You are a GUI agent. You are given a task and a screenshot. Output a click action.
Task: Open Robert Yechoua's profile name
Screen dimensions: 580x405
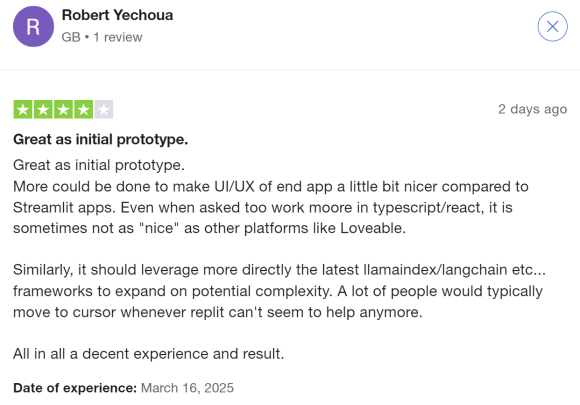117,15
